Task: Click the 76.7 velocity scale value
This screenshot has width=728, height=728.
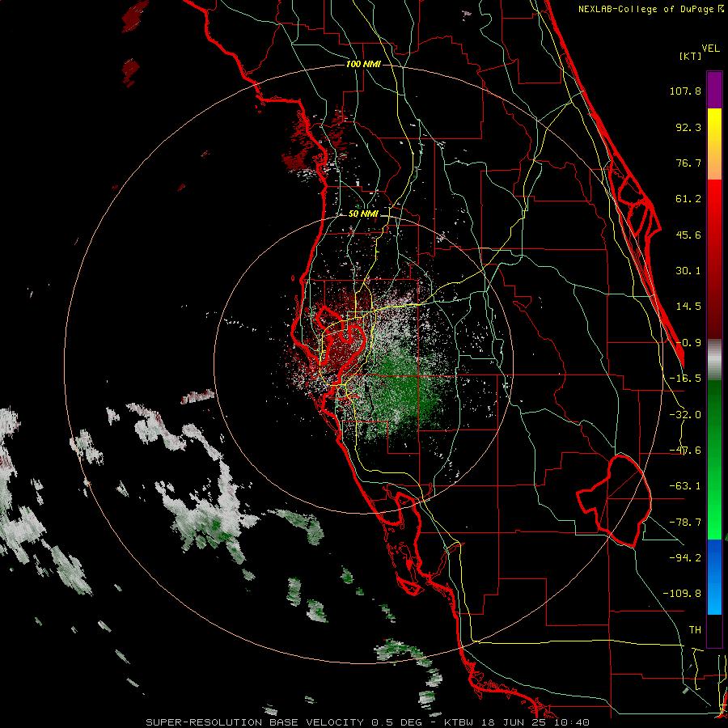Action: 688,163
